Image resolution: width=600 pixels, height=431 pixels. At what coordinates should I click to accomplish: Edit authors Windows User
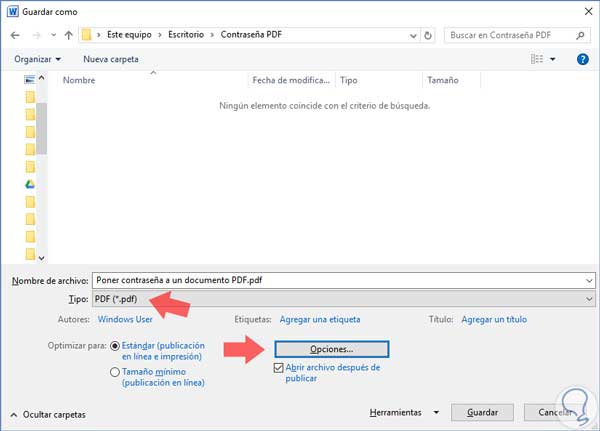pyautogui.click(x=125, y=319)
